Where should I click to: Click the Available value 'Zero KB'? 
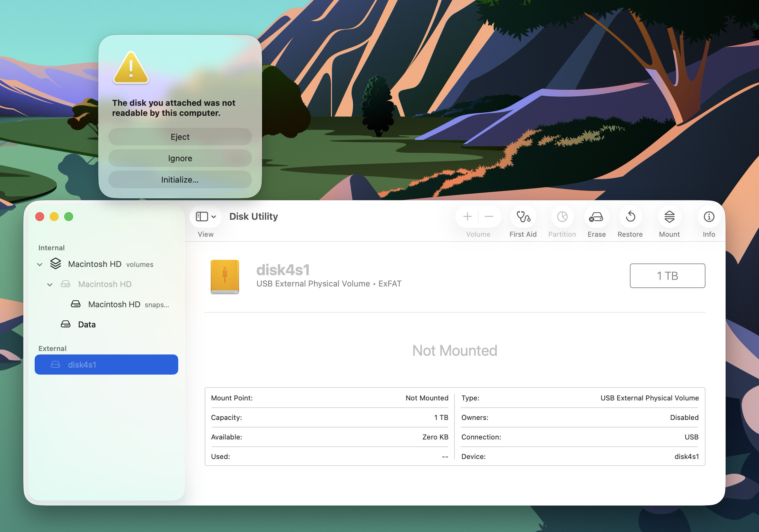click(435, 437)
